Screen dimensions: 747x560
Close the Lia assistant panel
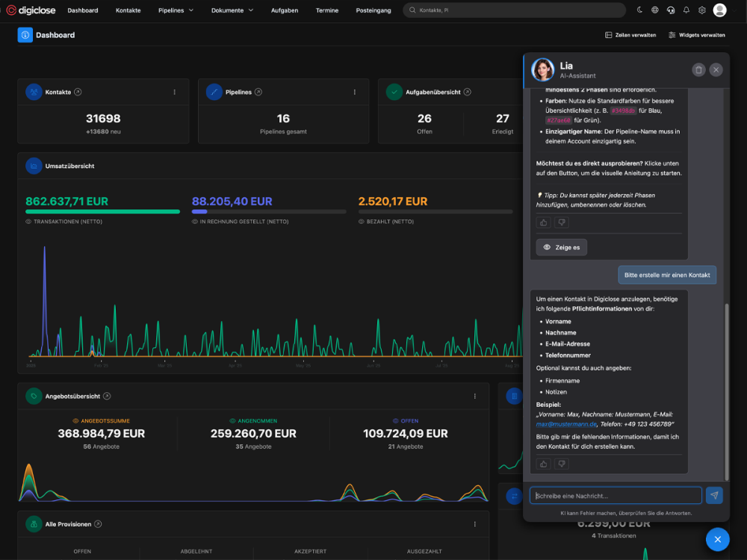click(x=716, y=70)
